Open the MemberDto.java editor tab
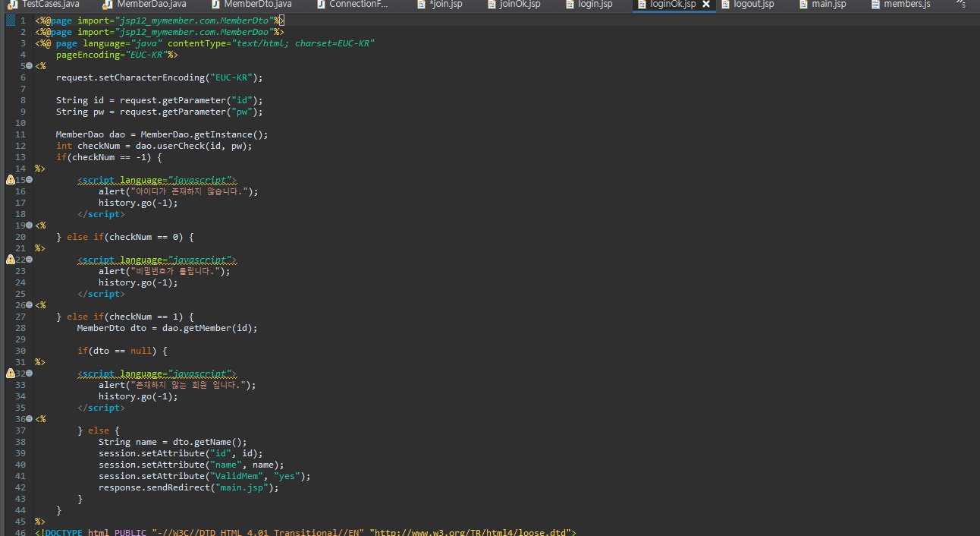This screenshot has height=536, width=980. (252, 5)
